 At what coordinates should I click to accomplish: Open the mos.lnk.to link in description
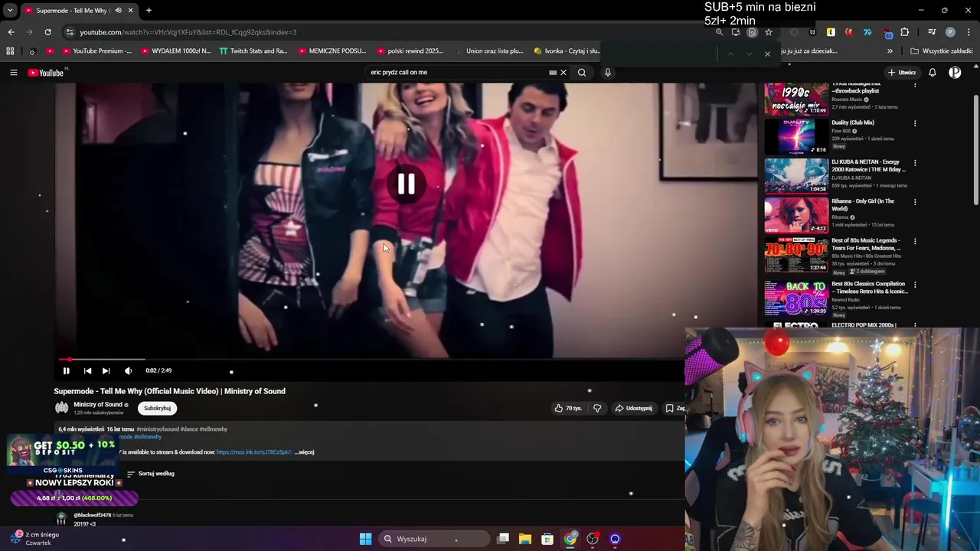coord(253,452)
